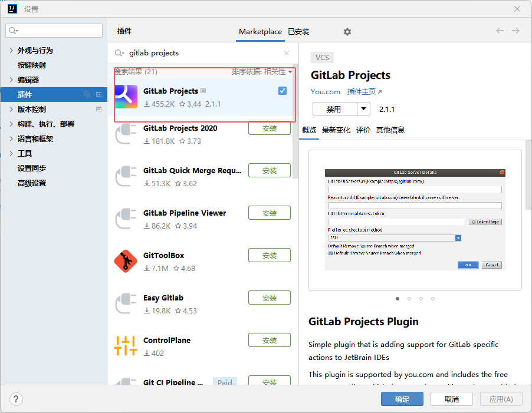Click the plugin settings gear icon
Viewport: 532px width, 413px height.
[x=347, y=32]
